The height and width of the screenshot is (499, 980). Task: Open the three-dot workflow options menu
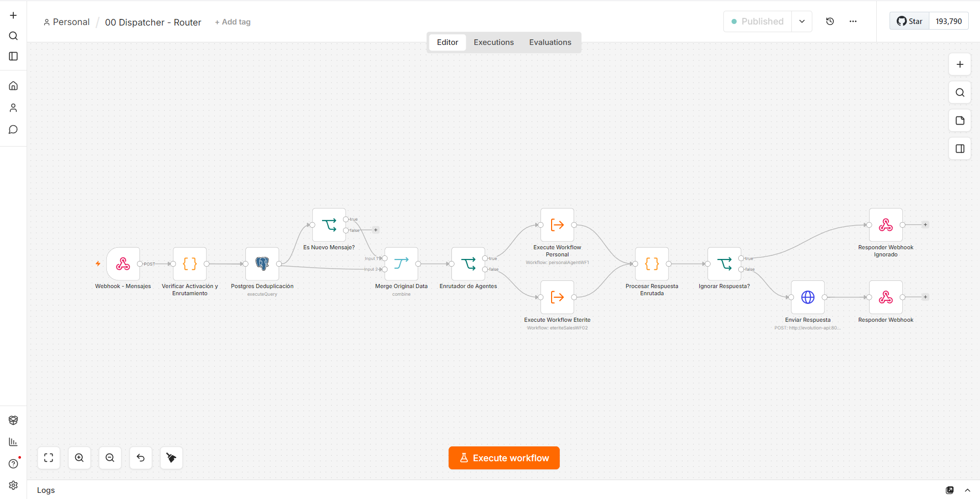pyautogui.click(x=853, y=21)
